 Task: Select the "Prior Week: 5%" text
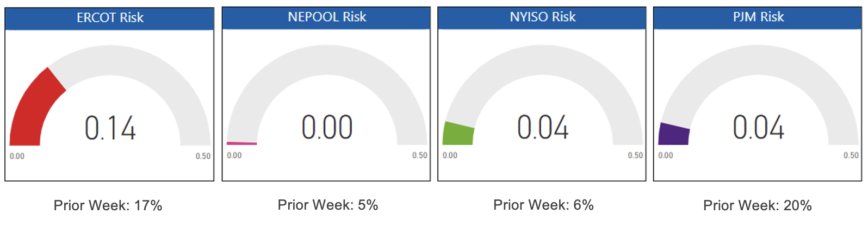(x=327, y=205)
